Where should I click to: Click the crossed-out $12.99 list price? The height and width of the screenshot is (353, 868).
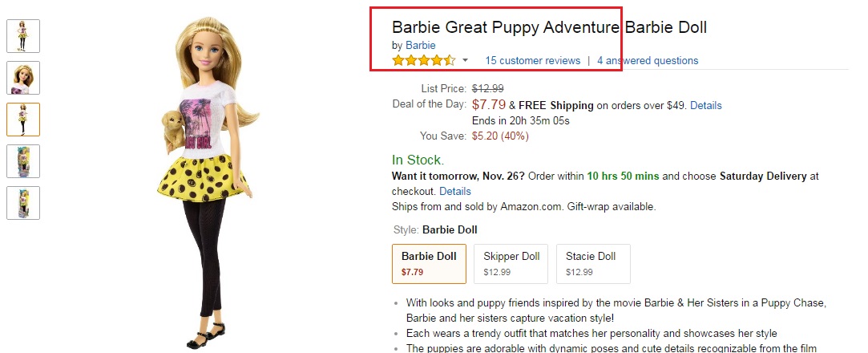[x=487, y=88]
